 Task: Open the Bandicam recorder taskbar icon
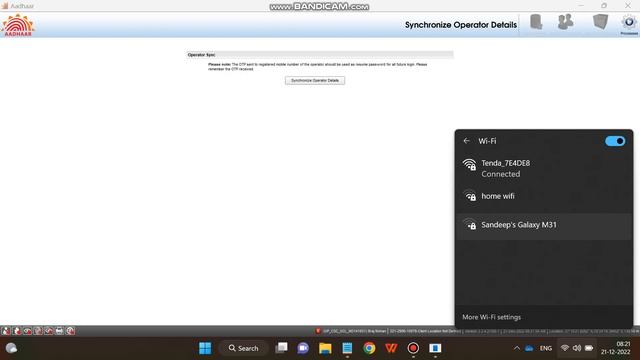[413, 348]
